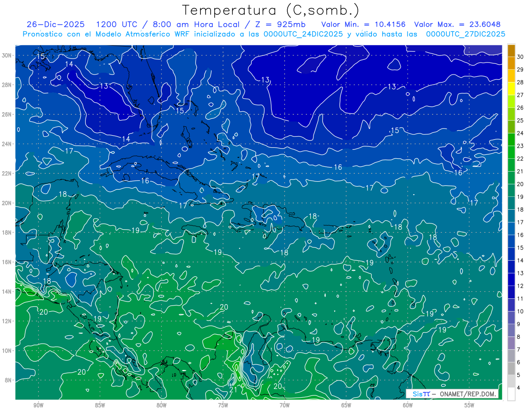
Task: Click the "Valor Min. = 10.4156" value
Action: (x=363, y=24)
